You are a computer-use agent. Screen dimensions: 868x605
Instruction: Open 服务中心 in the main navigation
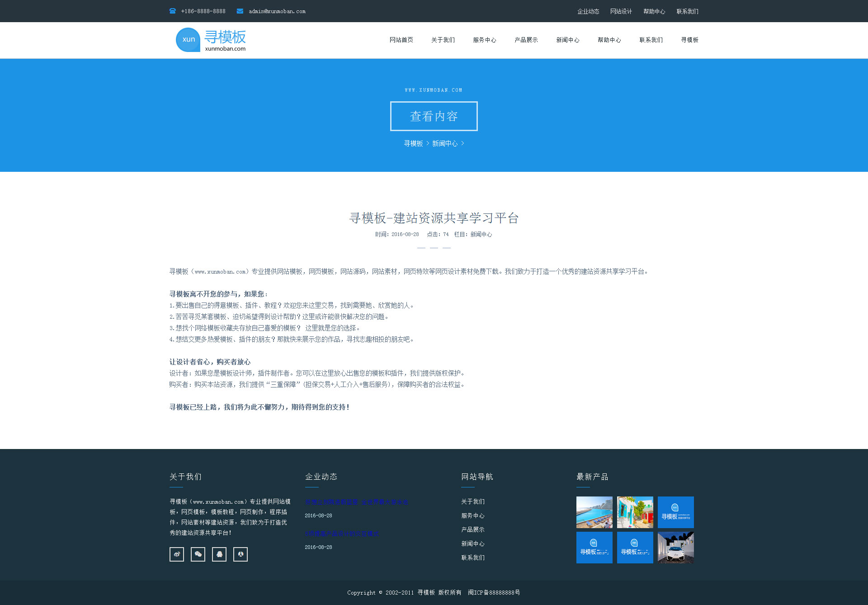(x=484, y=40)
